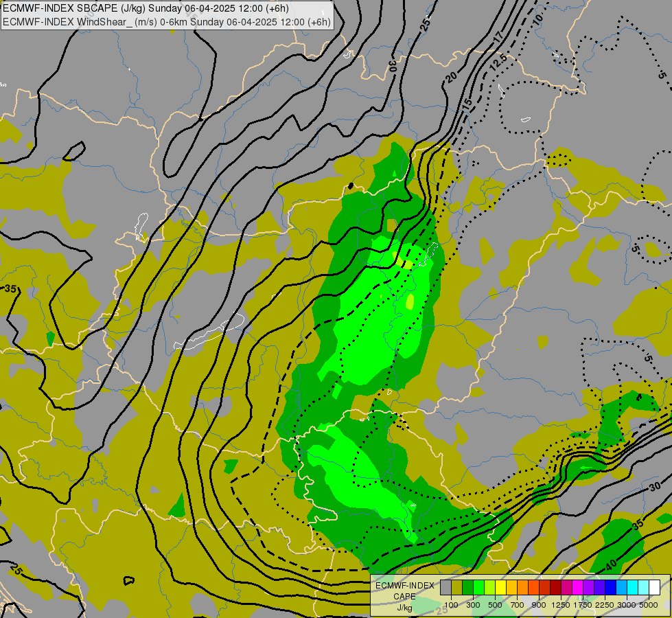This screenshot has height=618, width=672.
Task: Select the pure blue legend color swatch
Action: point(610,587)
